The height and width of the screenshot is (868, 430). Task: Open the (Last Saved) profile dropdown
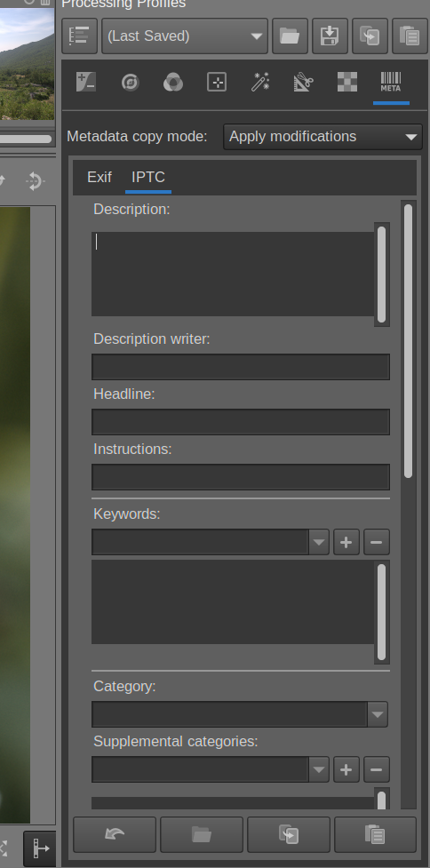[x=185, y=36]
